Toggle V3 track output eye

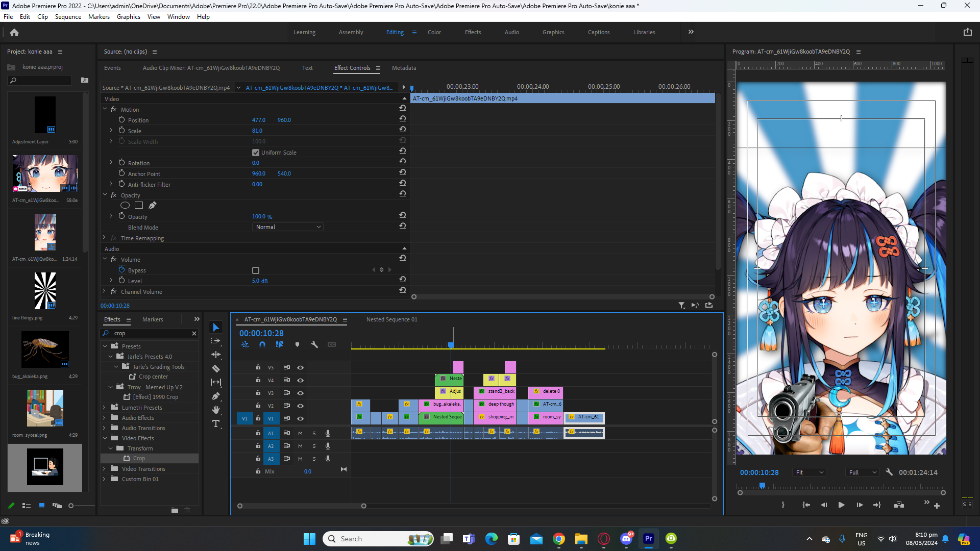pos(300,393)
